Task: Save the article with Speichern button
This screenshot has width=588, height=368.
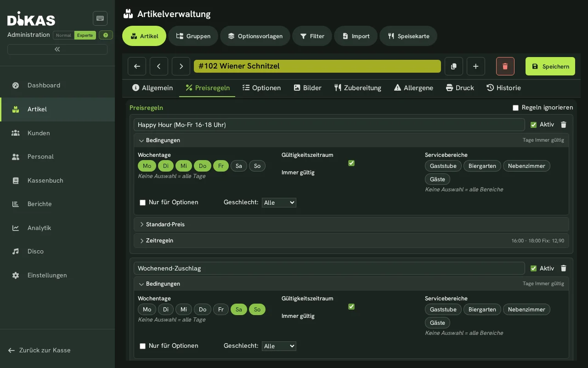Action: point(550,66)
